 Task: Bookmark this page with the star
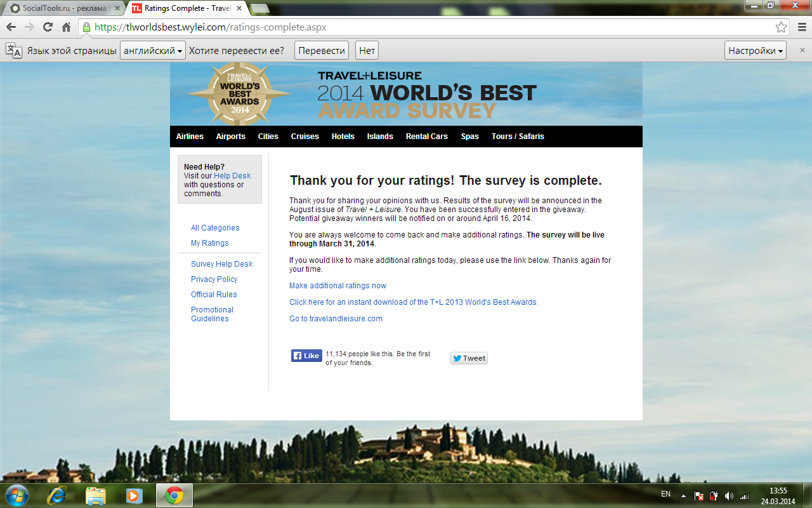point(781,27)
